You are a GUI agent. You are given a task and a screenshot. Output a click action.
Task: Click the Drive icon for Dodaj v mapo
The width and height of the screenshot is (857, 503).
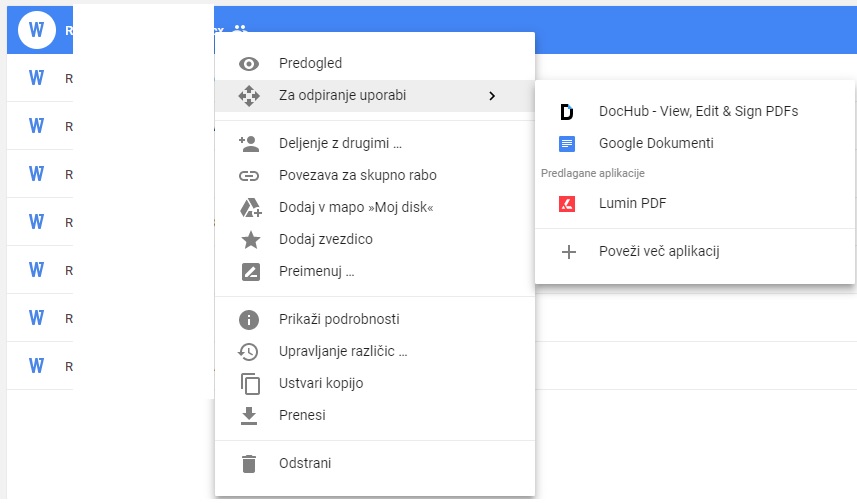pos(250,208)
